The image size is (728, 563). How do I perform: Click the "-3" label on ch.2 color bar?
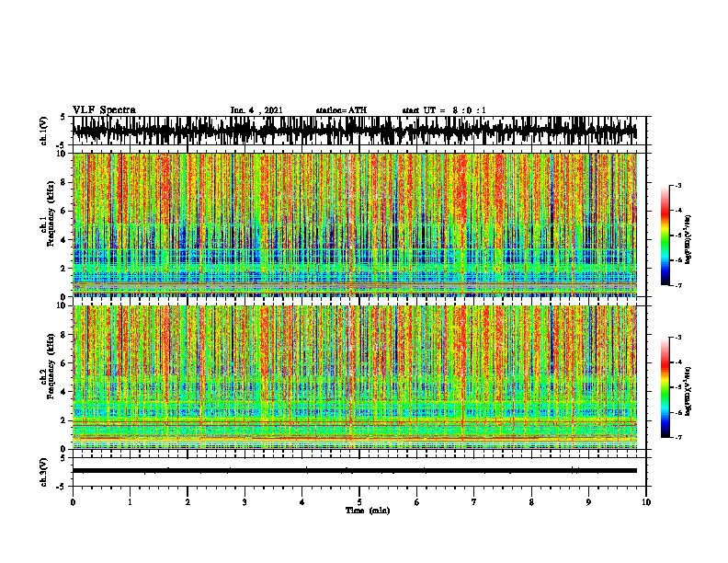(678, 338)
